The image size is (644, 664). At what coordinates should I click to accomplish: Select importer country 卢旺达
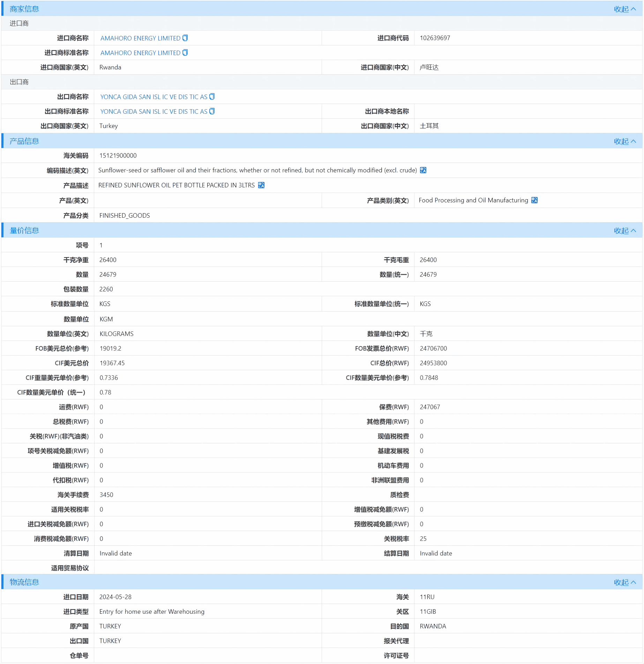[429, 67]
